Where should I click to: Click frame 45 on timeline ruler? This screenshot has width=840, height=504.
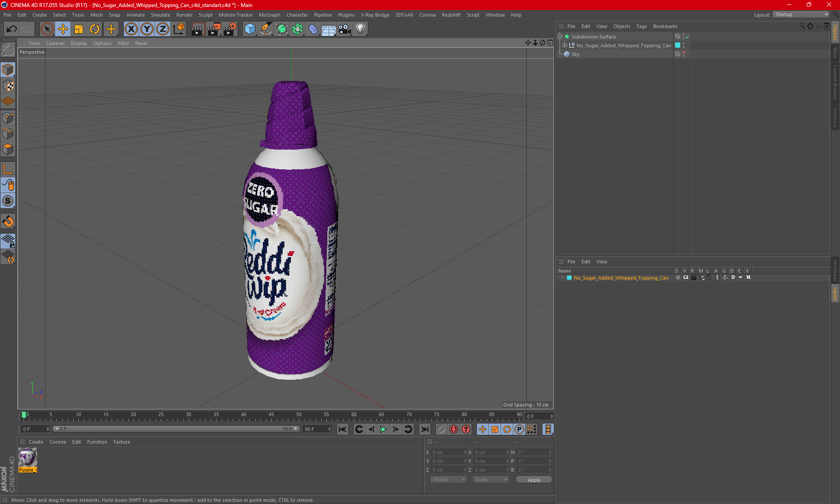tap(271, 415)
